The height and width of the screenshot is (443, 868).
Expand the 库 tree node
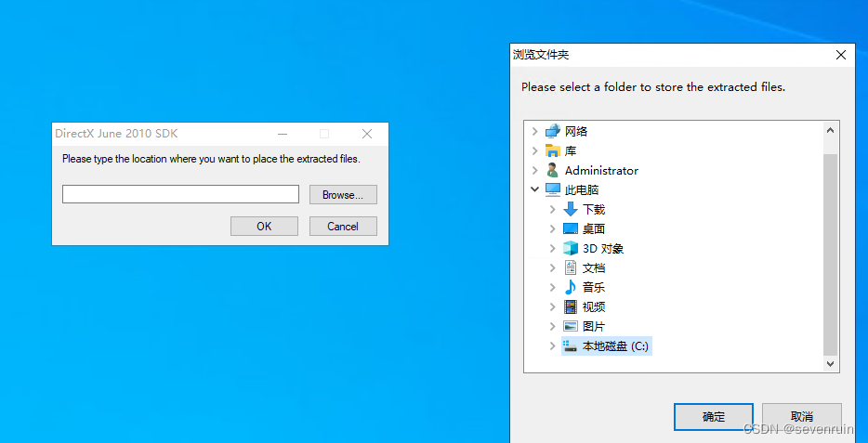[x=534, y=151]
